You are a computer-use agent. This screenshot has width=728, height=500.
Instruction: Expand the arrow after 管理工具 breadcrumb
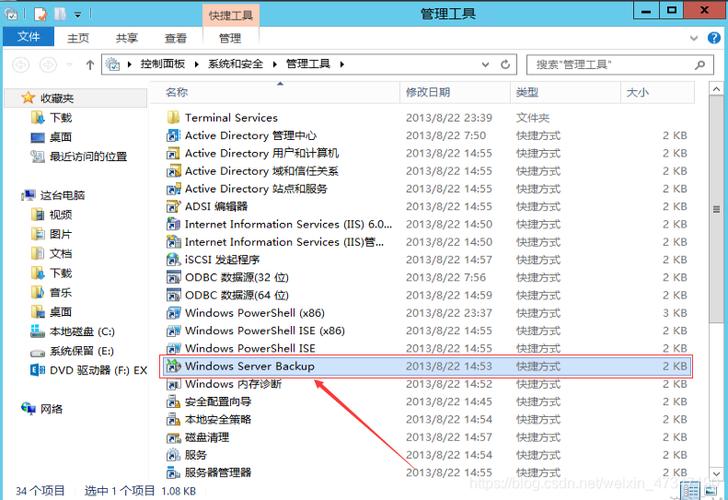342,64
